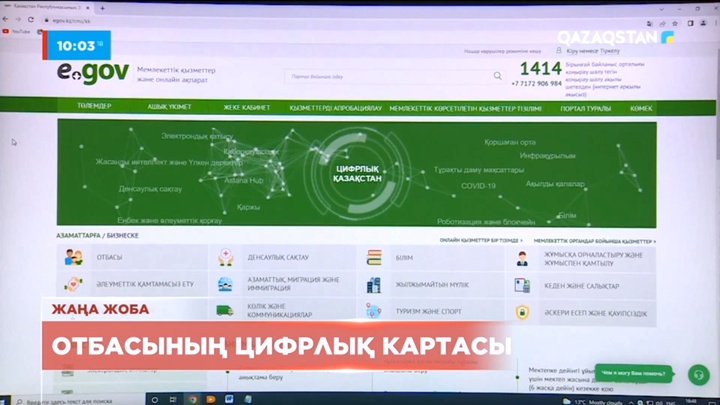Open the help chat bubble
Screen dimensions: 720x405
(633, 373)
